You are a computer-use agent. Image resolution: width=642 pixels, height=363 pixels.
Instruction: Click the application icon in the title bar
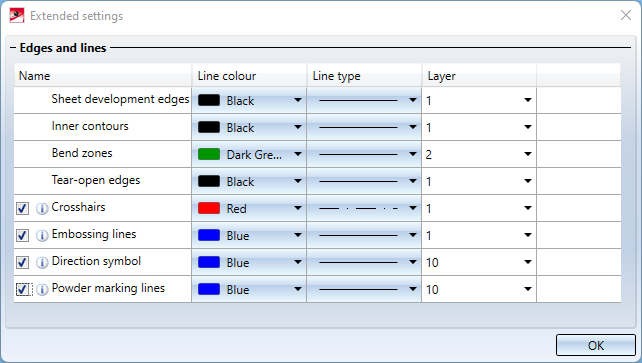(17, 16)
